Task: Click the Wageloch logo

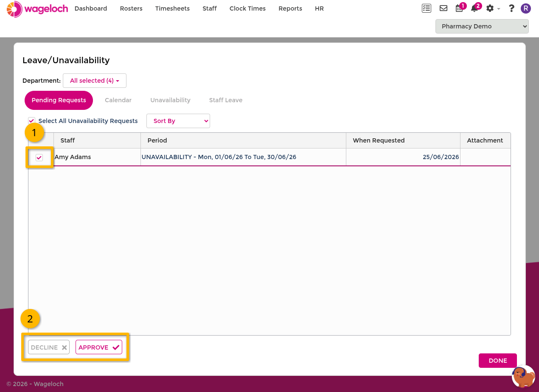Action: pos(37,9)
